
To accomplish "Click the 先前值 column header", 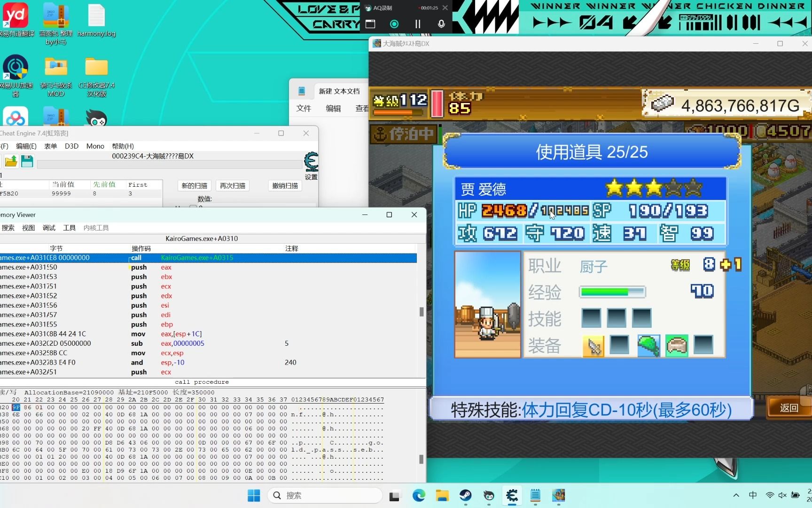I will (x=104, y=184).
